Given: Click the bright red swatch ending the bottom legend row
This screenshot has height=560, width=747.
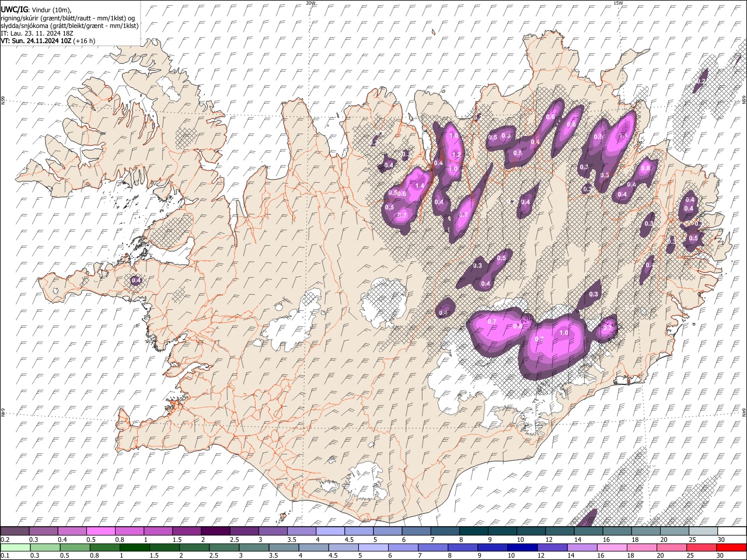Looking at the screenshot, I should tap(731, 547).
